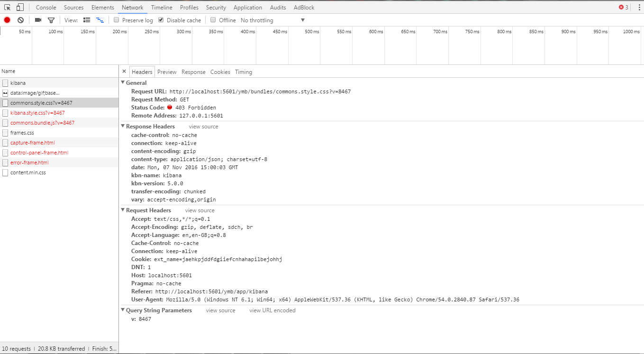This screenshot has width=644, height=354.
Task: Select the frames.css request row
Action: click(x=59, y=133)
